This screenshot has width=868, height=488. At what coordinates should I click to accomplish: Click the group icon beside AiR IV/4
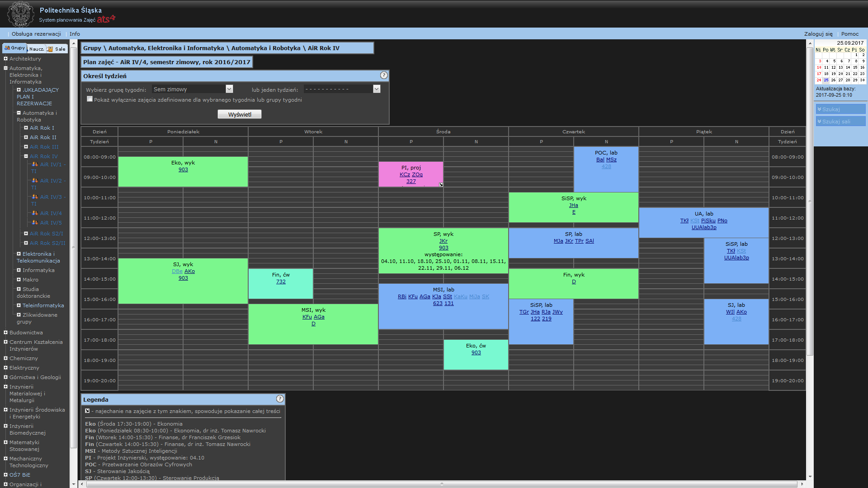tap(35, 213)
